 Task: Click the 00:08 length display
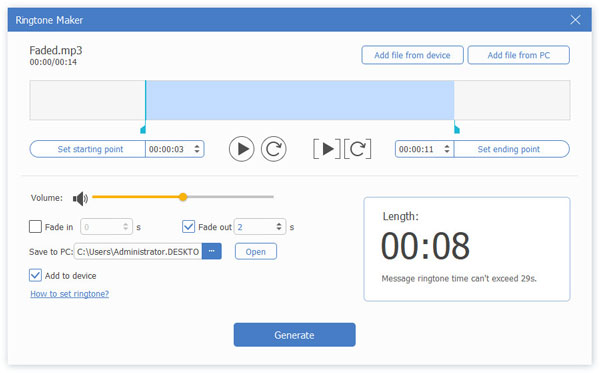pos(425,246)
